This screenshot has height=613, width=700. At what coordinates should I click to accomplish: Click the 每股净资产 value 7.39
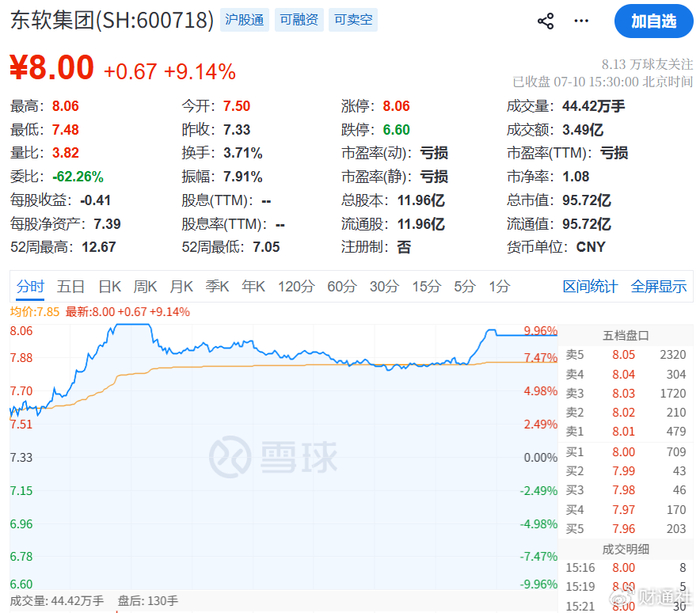pos(107,224)
